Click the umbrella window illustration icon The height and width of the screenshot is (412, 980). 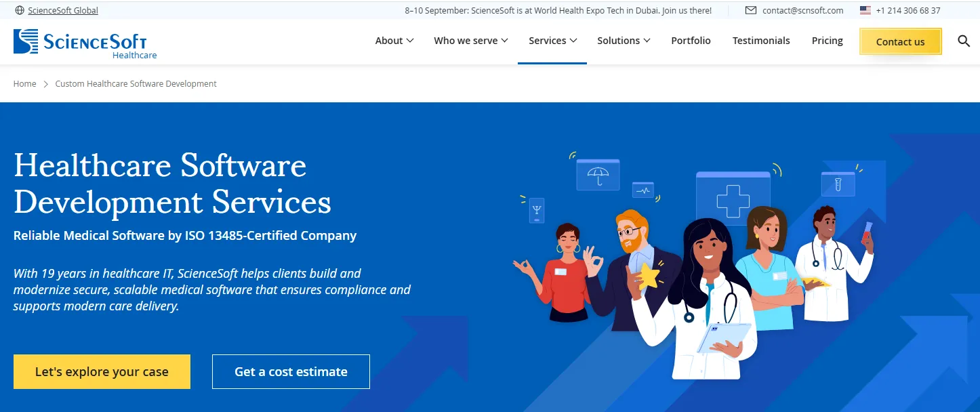coord(598,175)
